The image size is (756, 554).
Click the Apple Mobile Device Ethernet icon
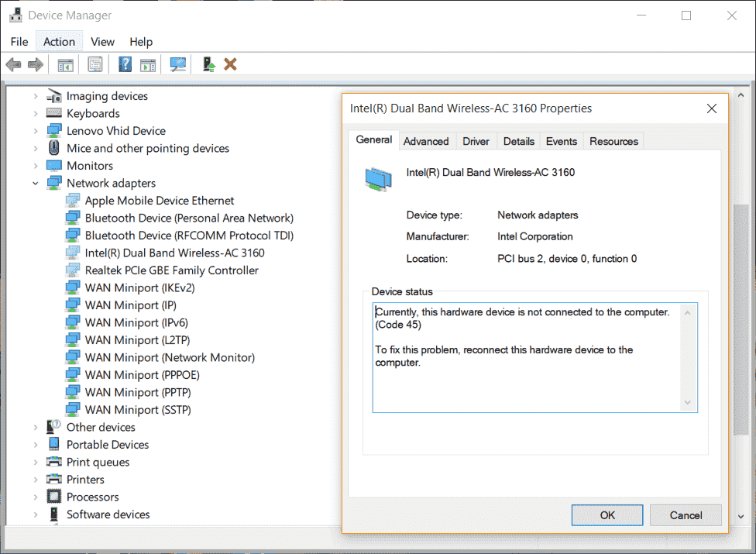72,200
